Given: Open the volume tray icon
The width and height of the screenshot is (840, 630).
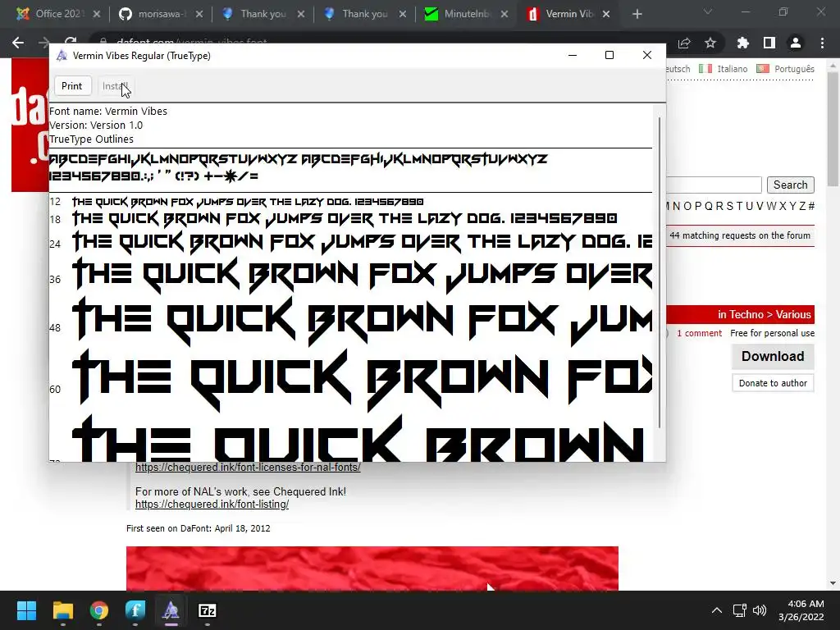Looking at the screenshot, I should [x=760, y=610].
